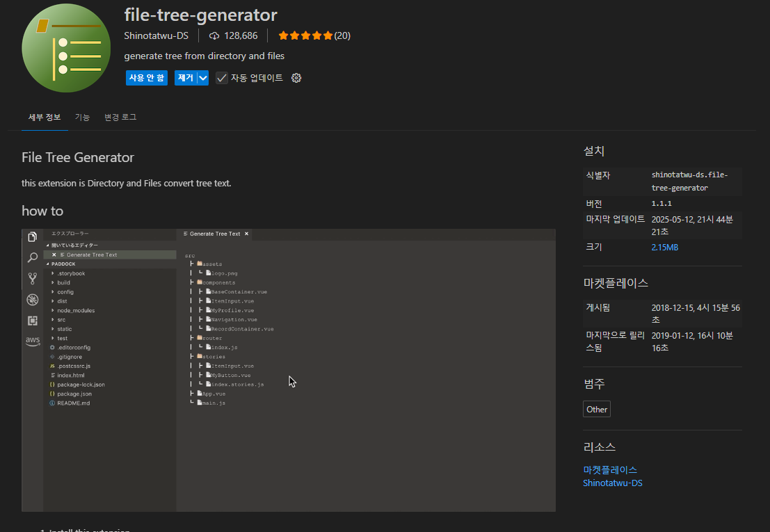Close Generate Tree Text tab in screenshot
Viewport: 770px width, 532px height.
246,234
